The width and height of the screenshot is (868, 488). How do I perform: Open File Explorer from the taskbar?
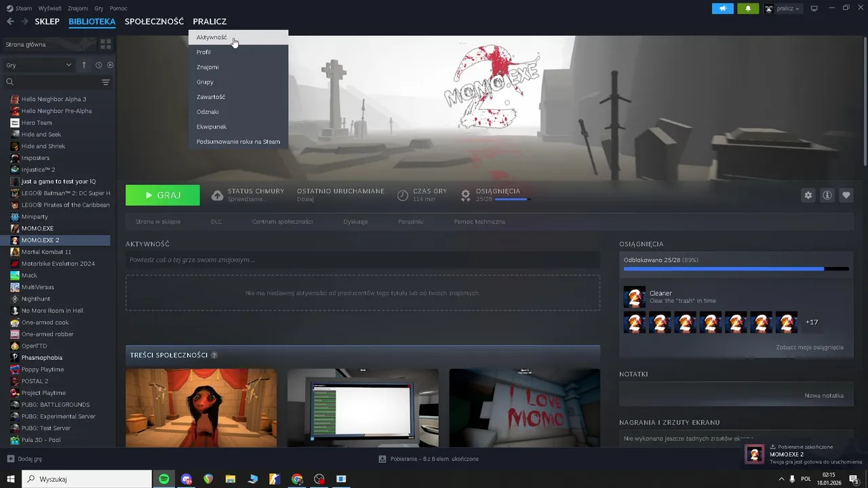coord(231,479)
